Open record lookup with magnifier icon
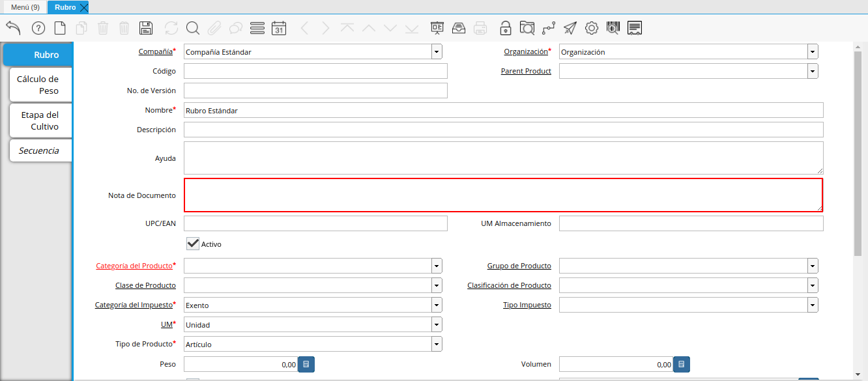The height and width of the screenshot is (381, 868). pyautogui.click(x=193, y=28)
